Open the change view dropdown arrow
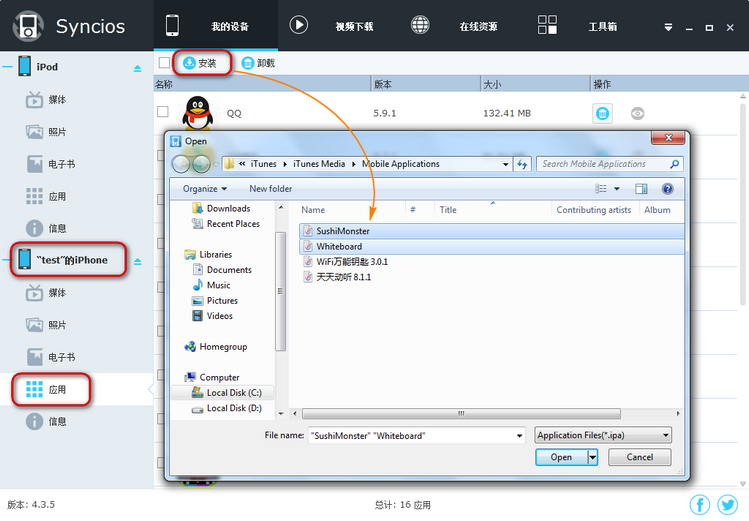Screen dimensions: 749x521 [617, 189]
